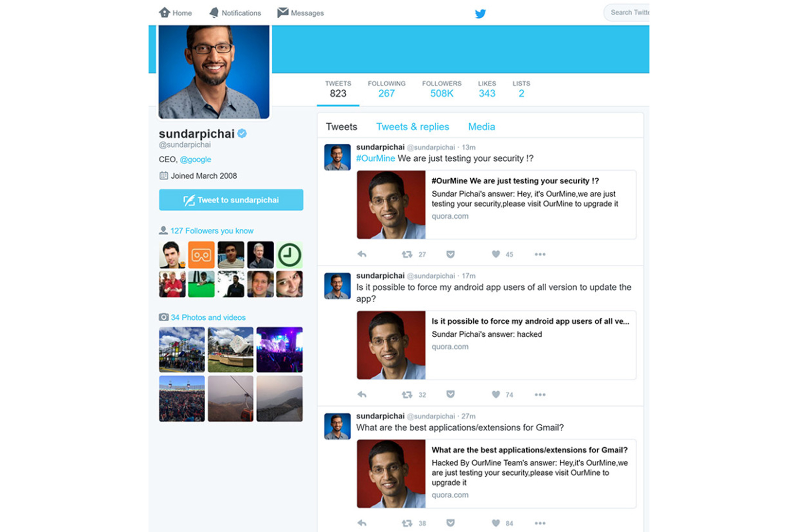798x532 pixels.
Task: Click the Tweet to sundarpichai button
Action: (231, 200)
